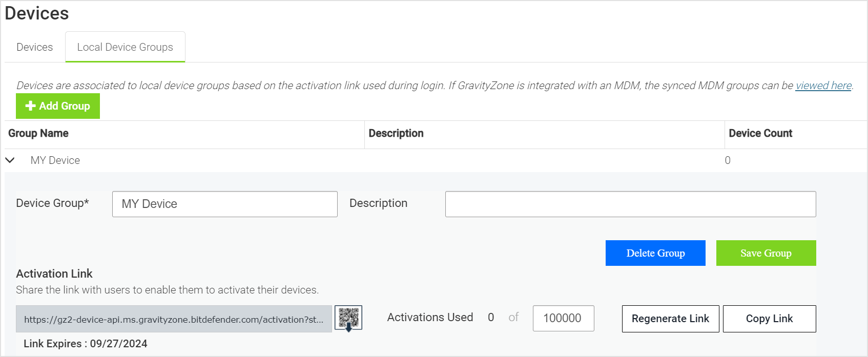Click the plus icon on Add Group
Screen dimensions: 868x357
30,106
